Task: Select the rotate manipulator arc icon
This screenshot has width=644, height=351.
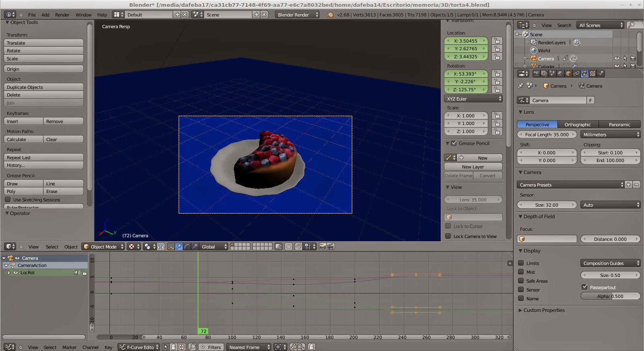Action: [187, 247]
